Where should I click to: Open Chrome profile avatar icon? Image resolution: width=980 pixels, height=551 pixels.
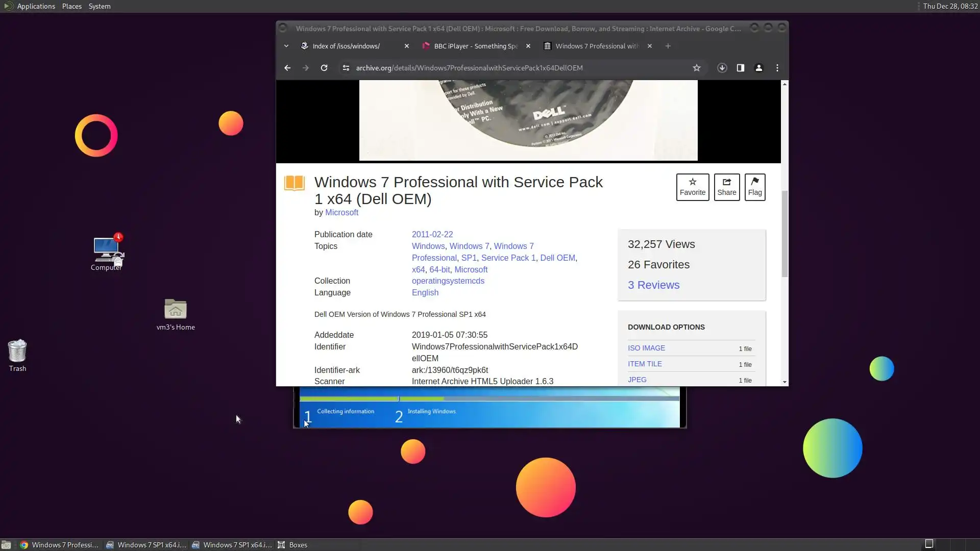click(758, 68)
